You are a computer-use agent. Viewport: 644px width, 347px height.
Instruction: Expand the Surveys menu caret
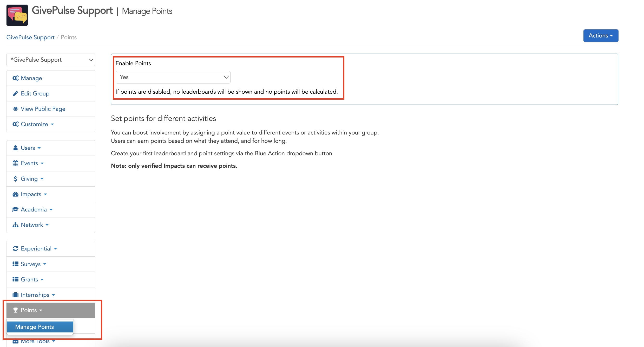[x=45, y=264]
